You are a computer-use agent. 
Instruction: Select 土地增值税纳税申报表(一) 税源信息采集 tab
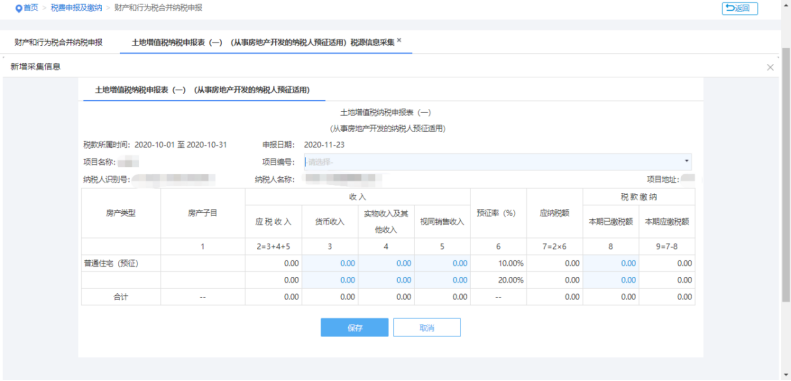coord(262,42)
